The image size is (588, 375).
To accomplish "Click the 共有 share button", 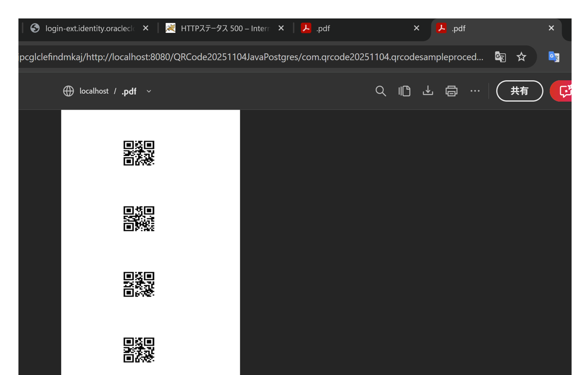I will (519, 91).
